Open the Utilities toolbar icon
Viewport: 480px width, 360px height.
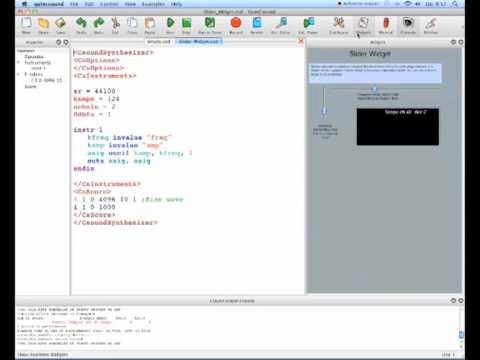coord(431,26)
